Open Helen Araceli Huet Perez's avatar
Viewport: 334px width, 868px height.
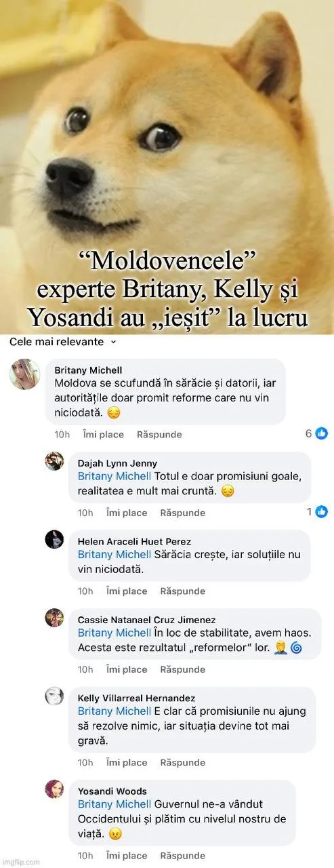pyautogui.click(x=54, y=539)
